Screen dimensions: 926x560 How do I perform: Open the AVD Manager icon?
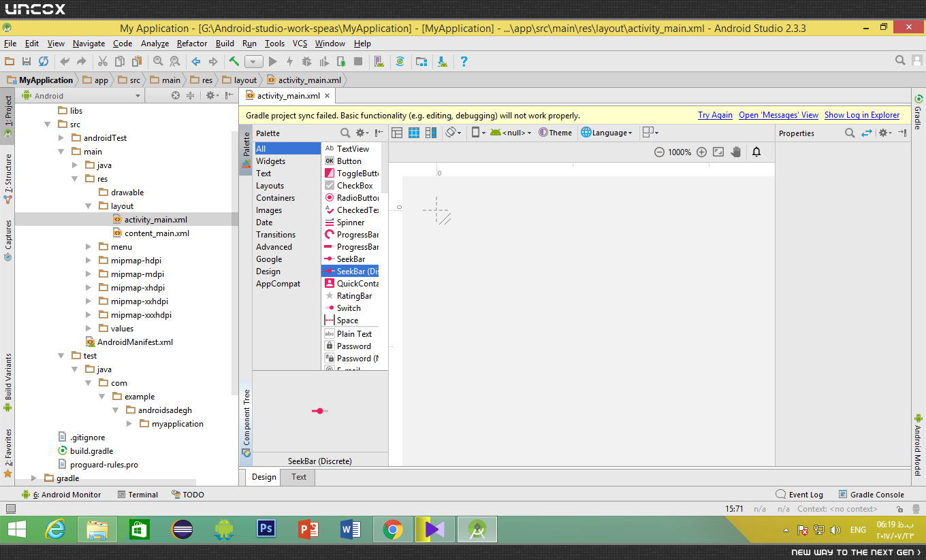[x=379, y=61]
